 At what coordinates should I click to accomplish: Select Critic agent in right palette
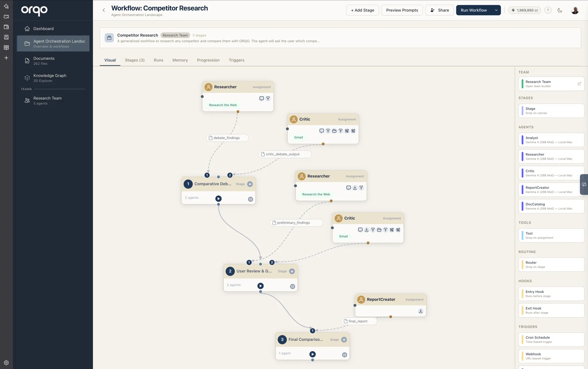click(x=551, y=173)
